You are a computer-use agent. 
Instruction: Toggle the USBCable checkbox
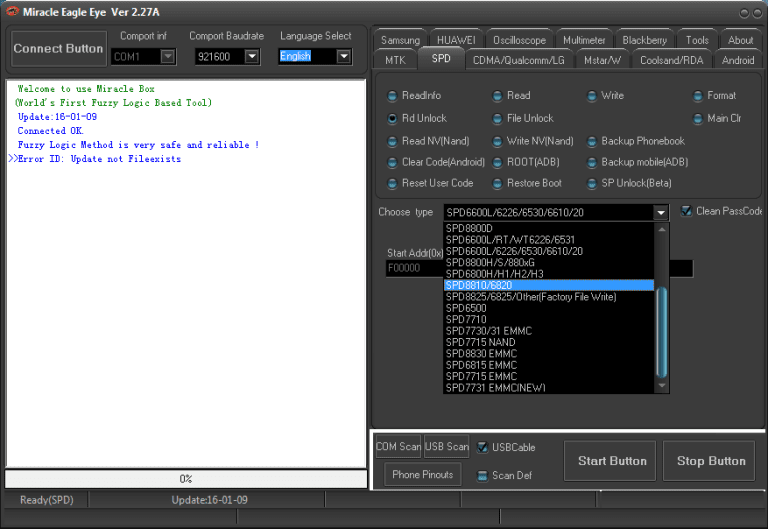pos(482,447)
